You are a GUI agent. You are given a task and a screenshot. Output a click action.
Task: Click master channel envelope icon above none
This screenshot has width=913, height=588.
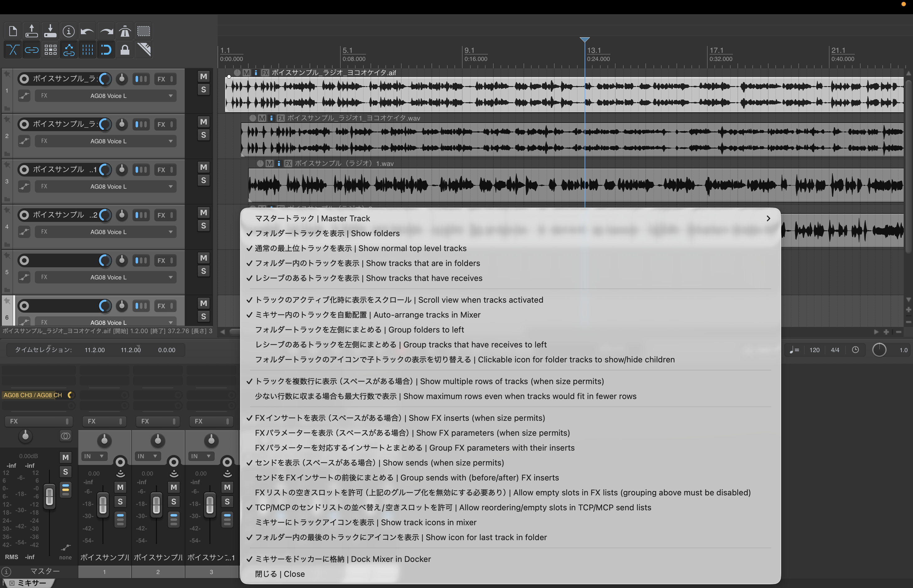tap(66, 548)
